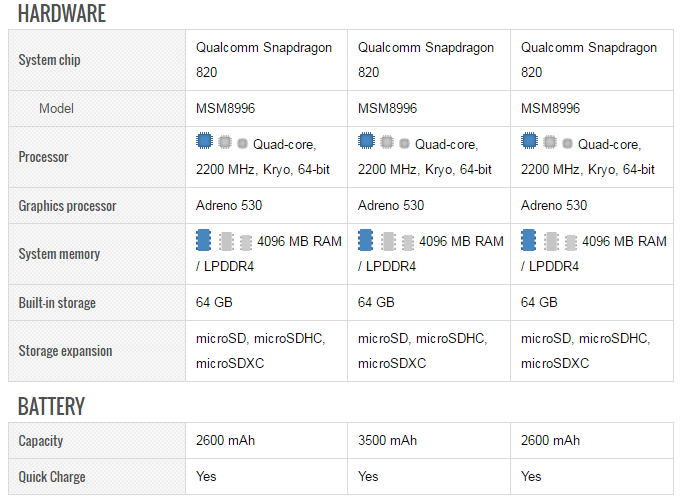Click the smallest gray RAM icon in middle column
This screenshot has width=683, height=496.
(x=407, y=243)
